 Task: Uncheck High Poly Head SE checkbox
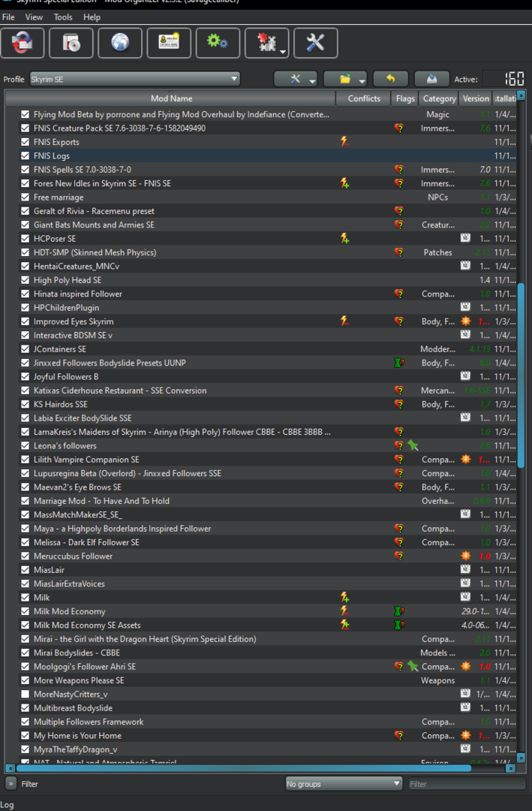coord(25,280)
